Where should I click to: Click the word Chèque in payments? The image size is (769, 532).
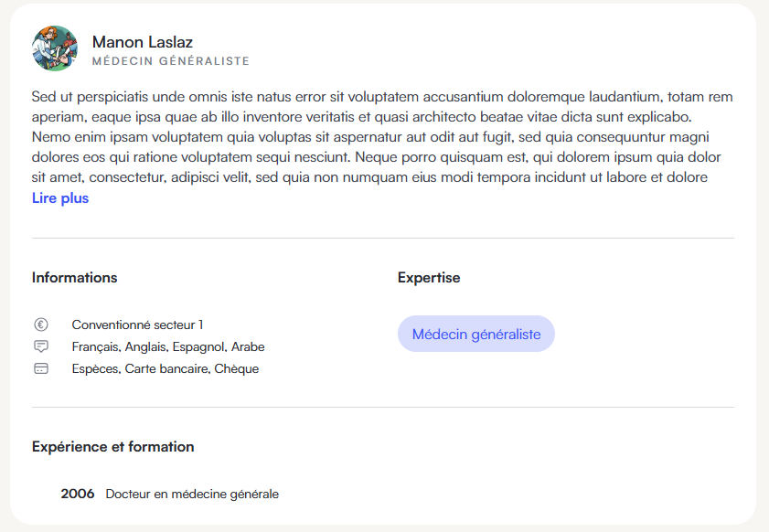[x=237, y=368]
